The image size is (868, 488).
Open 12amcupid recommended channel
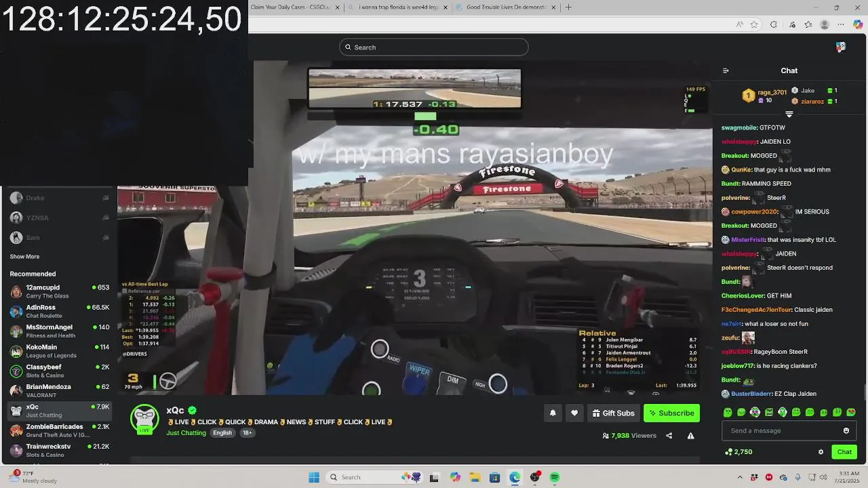pos(59,291)
